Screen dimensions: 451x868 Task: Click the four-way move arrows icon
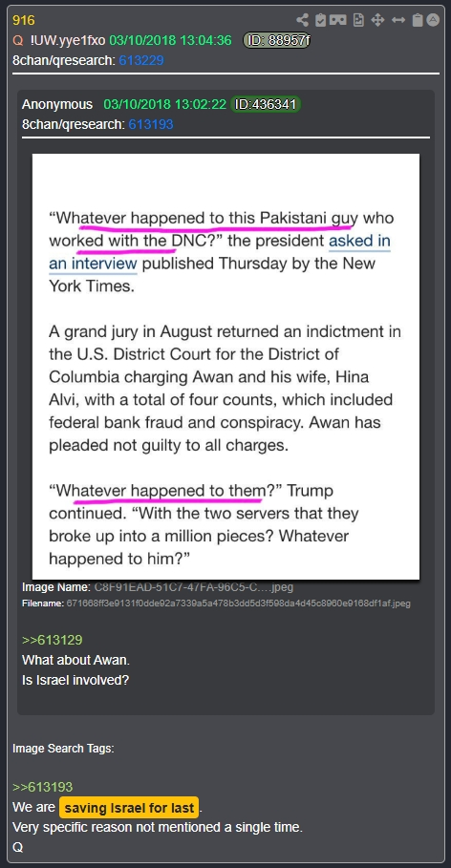[377, 20]
